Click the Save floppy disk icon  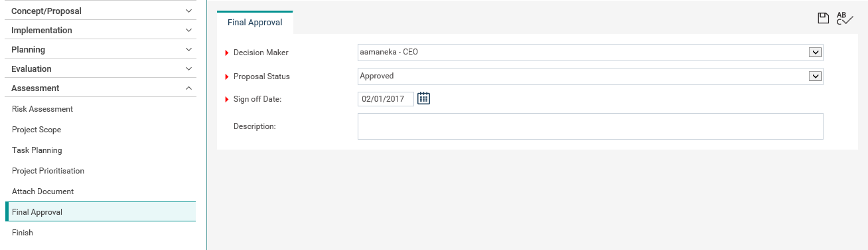coord(824,19)
